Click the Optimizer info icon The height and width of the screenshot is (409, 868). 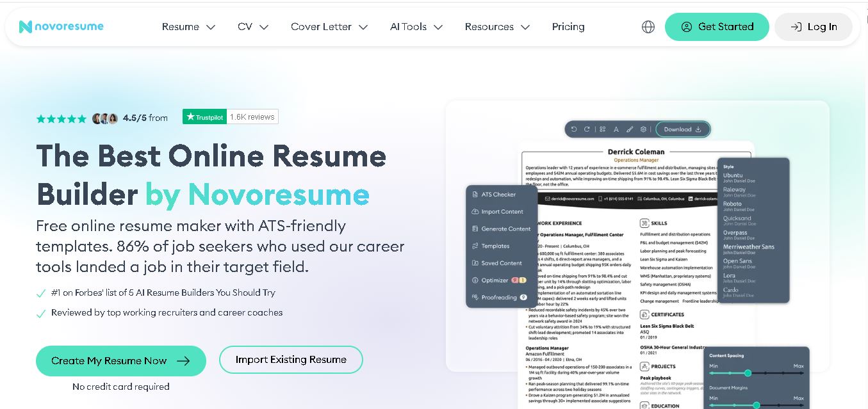point(475,280)
